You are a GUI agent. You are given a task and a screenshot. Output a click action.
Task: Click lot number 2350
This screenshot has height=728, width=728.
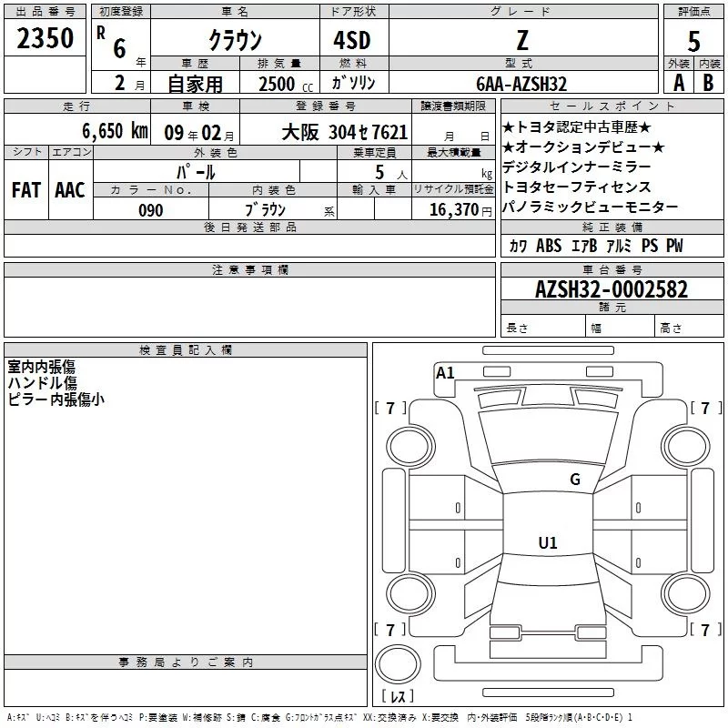45,38
